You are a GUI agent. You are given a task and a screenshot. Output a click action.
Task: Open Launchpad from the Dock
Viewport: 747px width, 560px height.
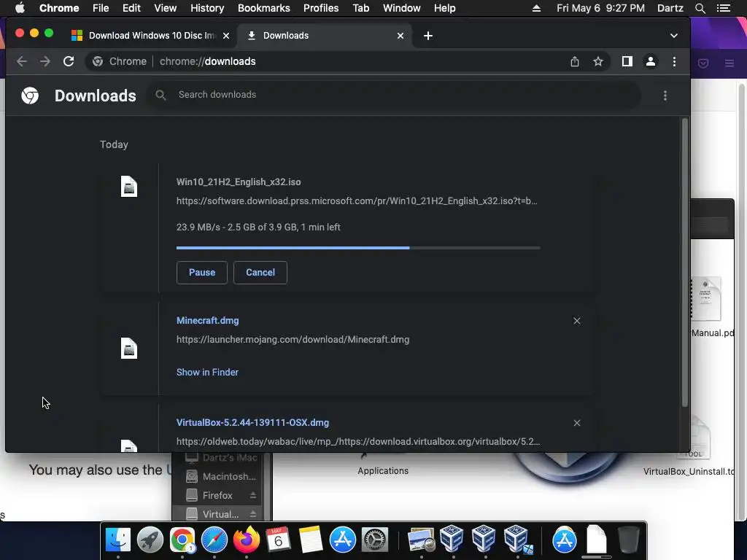(x=150, y=540)
